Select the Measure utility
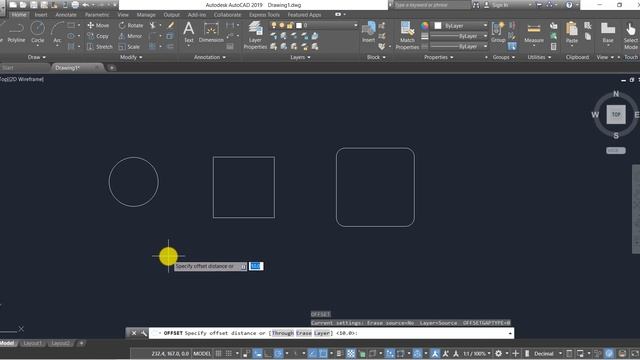Screen dimensions: 640x360 (x=534, y=33)
